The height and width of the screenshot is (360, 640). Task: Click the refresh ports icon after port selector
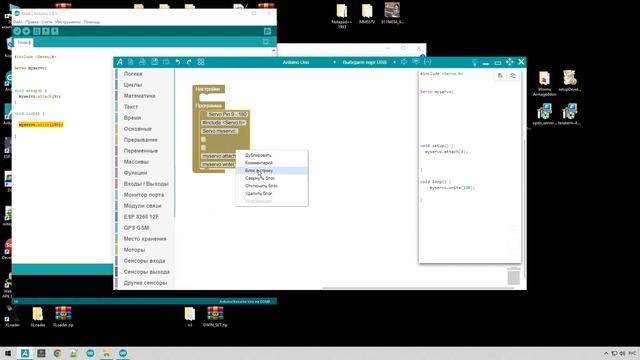pos(404,62)
